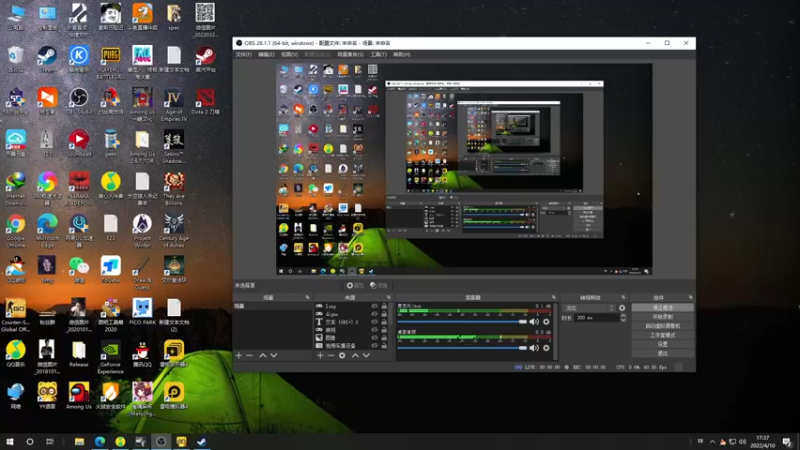
Task: Open the Release folder on desktop
Action: pos(79,354)
